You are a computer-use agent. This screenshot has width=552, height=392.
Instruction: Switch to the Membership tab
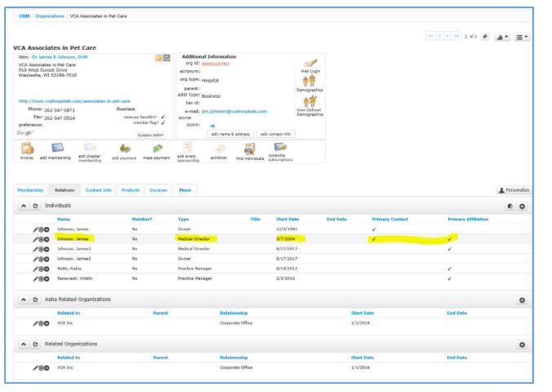click(30, 189)
